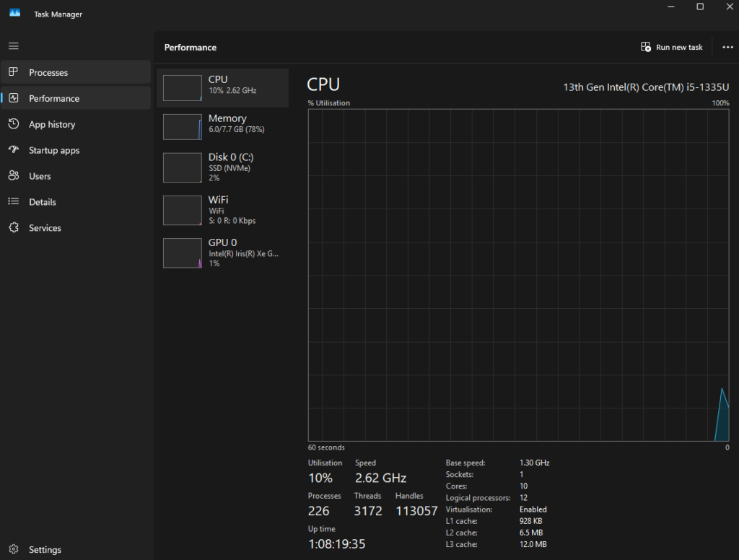Click the 13th Gen Intel Core i5-1335U label
The width and height of the screenshot is (739, 560).
point(646,87)
